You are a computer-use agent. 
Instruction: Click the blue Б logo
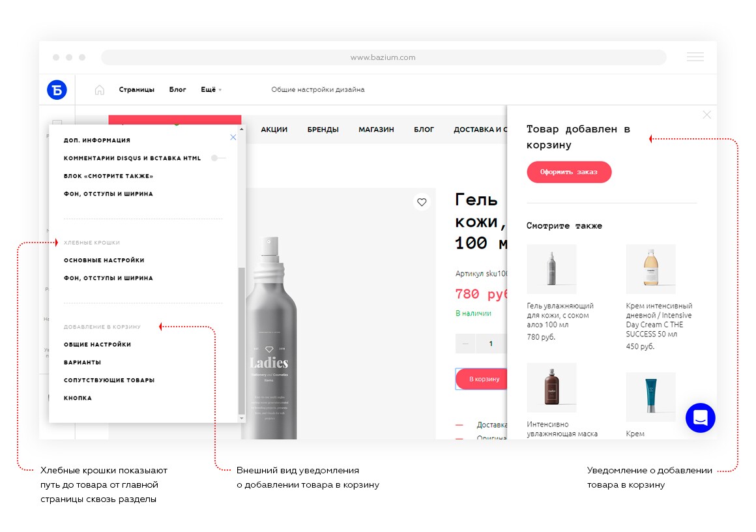[x=57, y=90]
